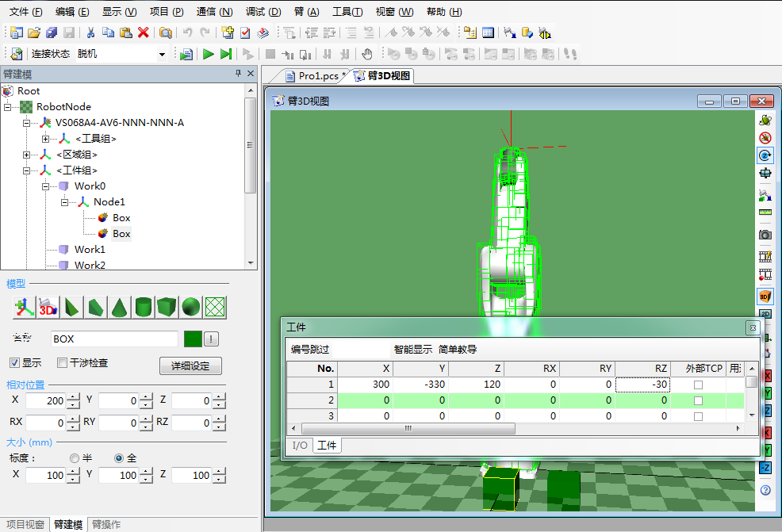Pick the cone model shape icon
The height and width of the screenshot is (532, 782).
119,307
